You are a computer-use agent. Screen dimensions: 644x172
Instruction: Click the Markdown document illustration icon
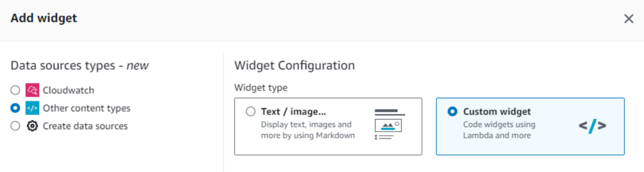pos(389,124)
